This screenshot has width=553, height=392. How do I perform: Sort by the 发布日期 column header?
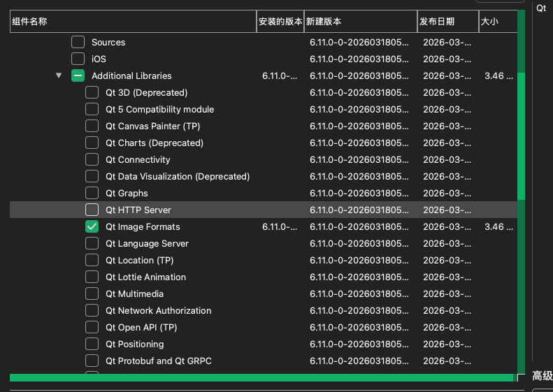coord(448,21)
